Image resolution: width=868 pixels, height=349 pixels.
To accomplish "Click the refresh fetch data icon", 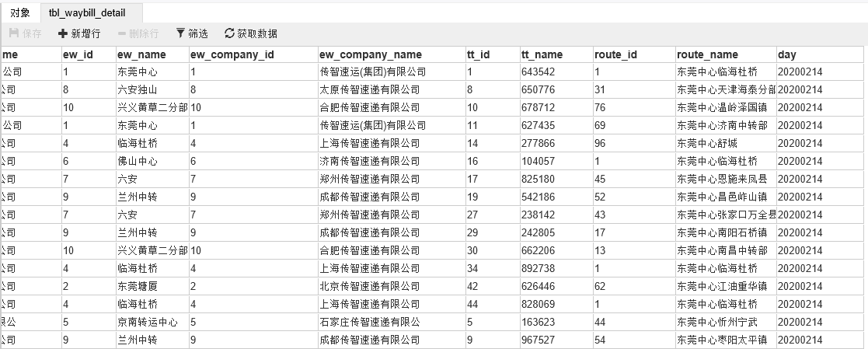I will [x=229, y=33].
